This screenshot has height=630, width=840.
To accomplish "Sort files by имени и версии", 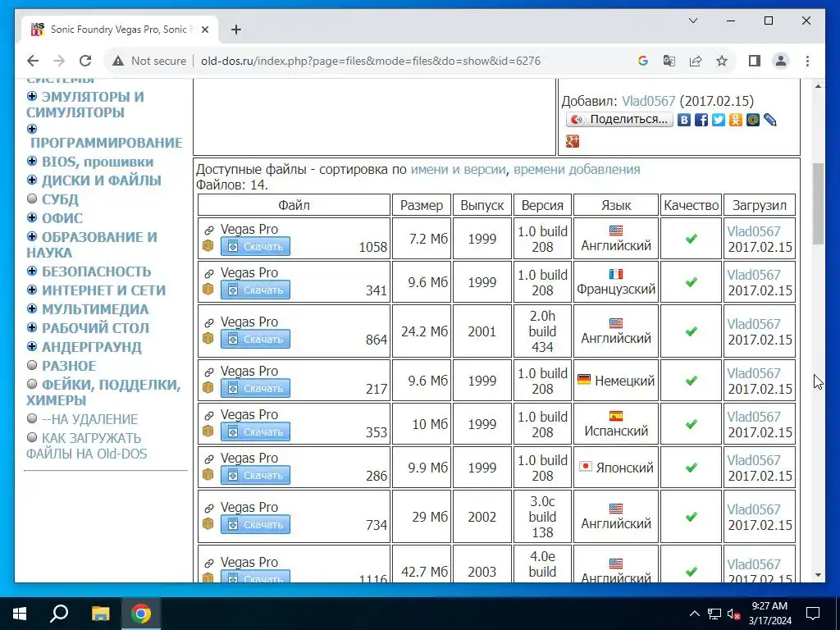I will pyautogui.click(x=458, y=169).
